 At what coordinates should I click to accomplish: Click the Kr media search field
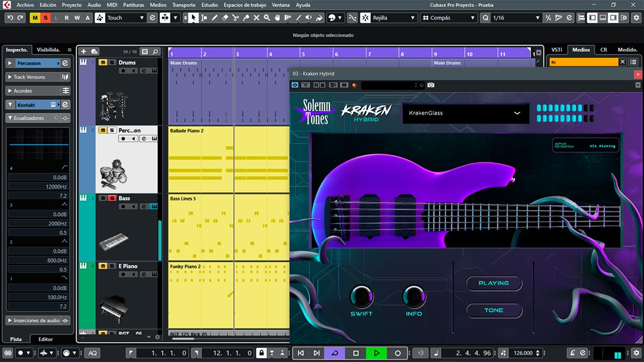click(583, 62)
